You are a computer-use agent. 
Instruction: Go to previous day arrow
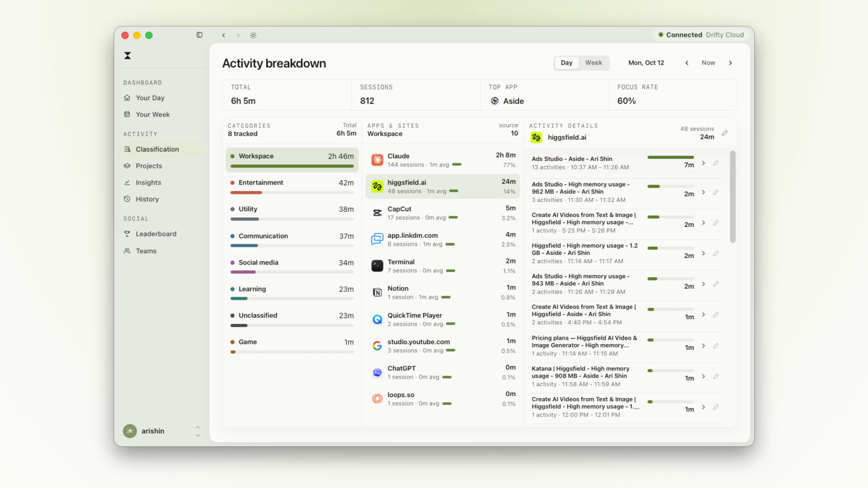pos(687,63)
